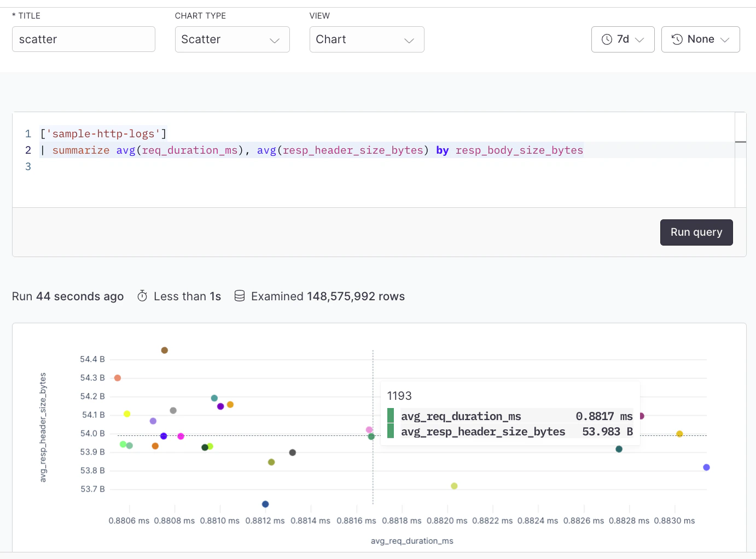Screen dimensions: 756x559
Task: Click the Run 44 seconds ago text
Action: pyautogui.click(x=67, y=296)
